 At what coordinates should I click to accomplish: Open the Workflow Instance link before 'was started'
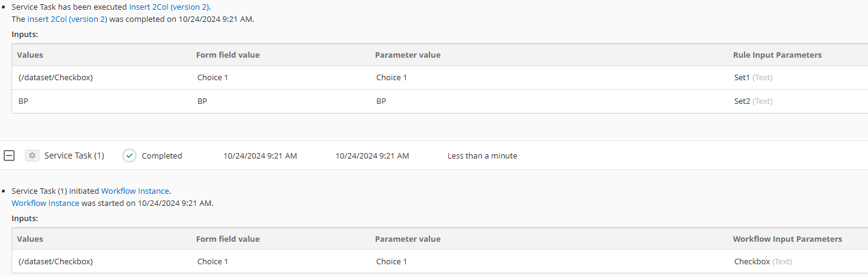(x=46, y=203)
